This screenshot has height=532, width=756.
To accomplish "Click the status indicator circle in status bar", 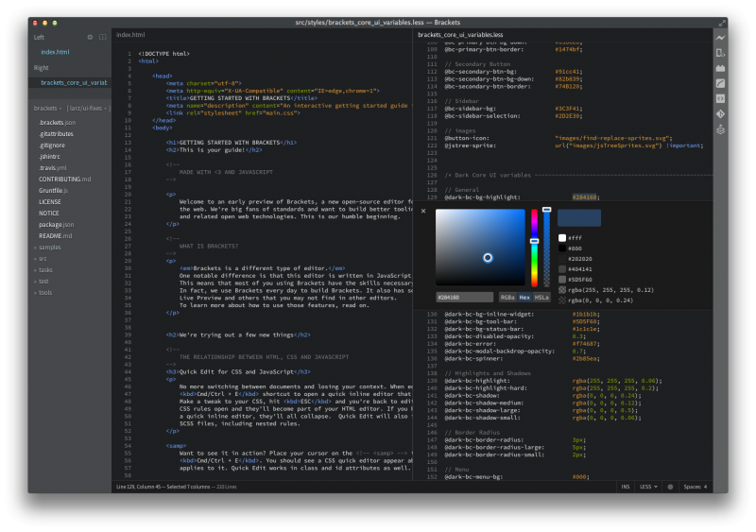I will (x=670, y=487).
